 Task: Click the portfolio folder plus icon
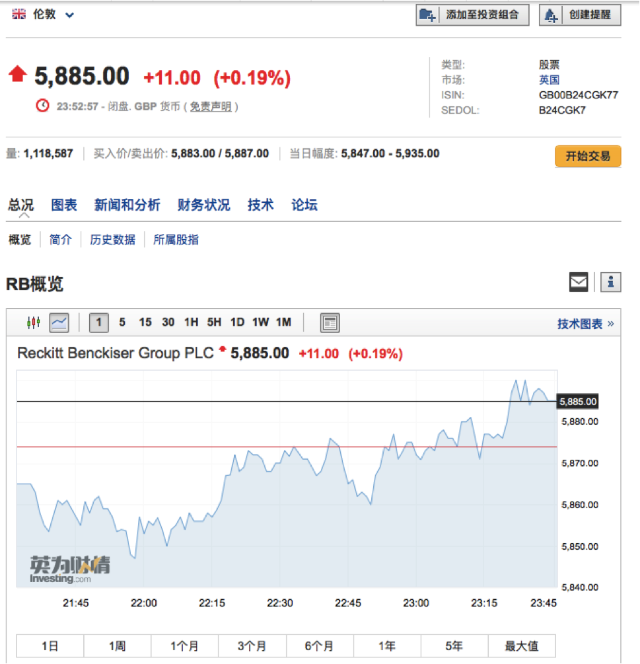coord(427,15)
